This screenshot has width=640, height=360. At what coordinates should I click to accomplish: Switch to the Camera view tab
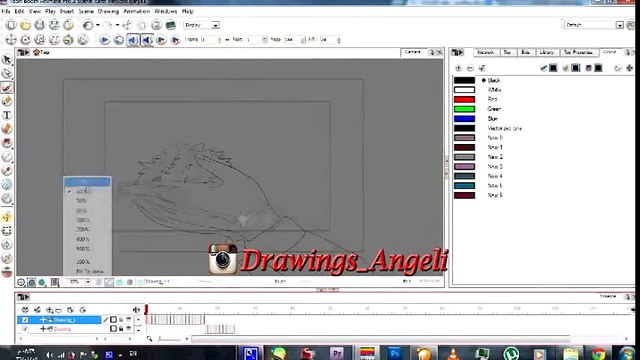[413, 52]
